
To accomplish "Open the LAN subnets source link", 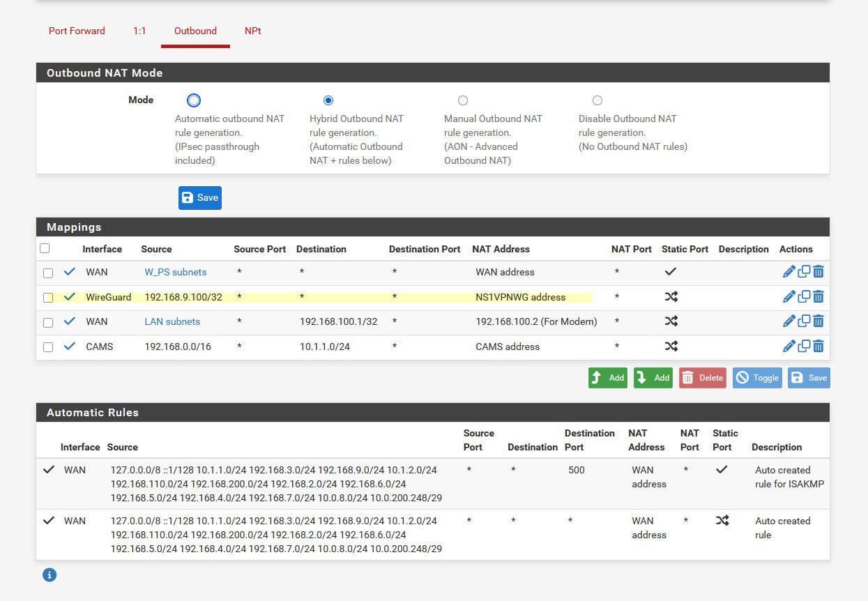I will [172, 321].
